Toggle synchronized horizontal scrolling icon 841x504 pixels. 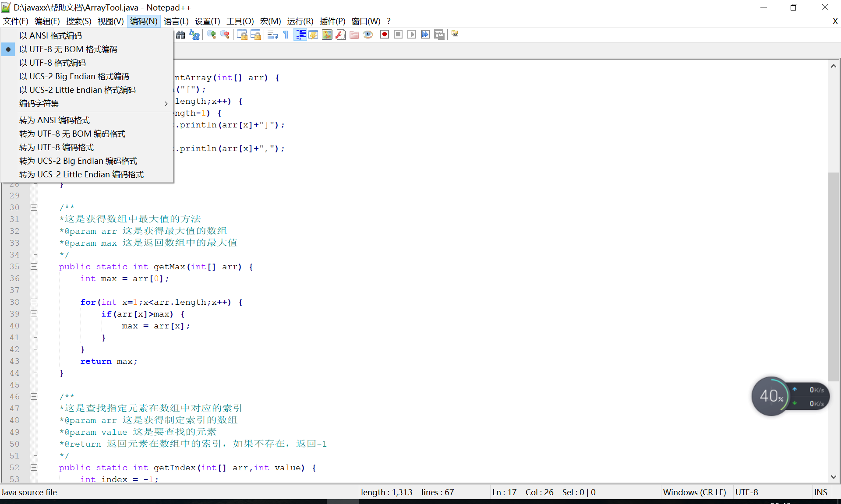click(256, 35)
